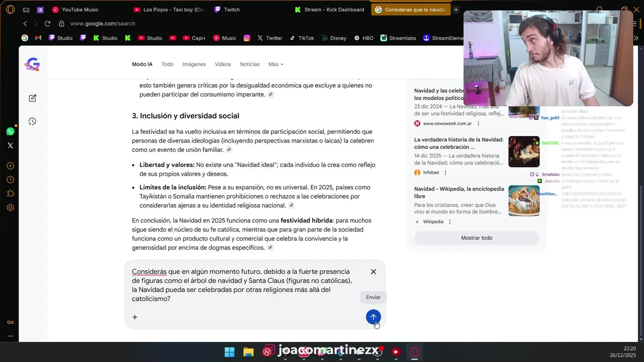Open the Infobae source options menu
The height and width of the screenshot is (362, 644).
coord(445,172)
